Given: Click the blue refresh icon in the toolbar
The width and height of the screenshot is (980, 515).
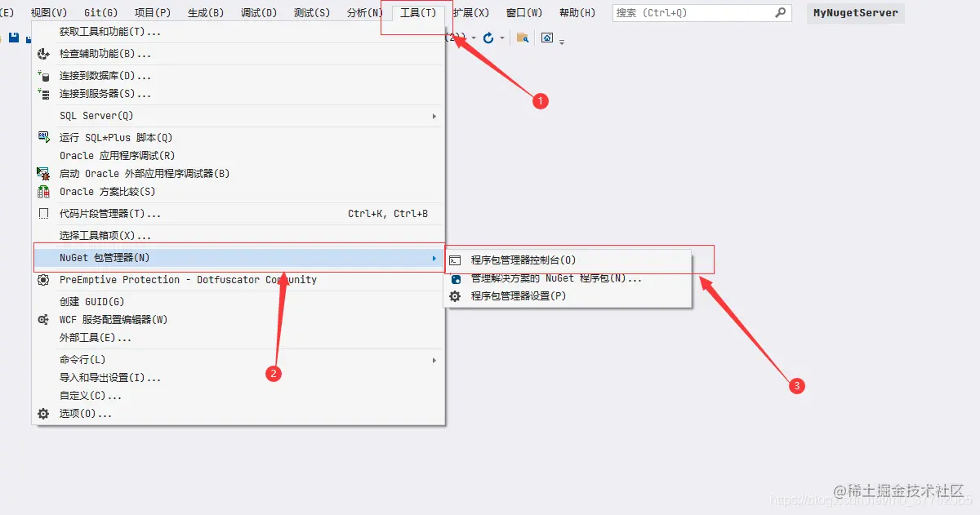Looking at the screenshot, I should [x=488, y=38].
